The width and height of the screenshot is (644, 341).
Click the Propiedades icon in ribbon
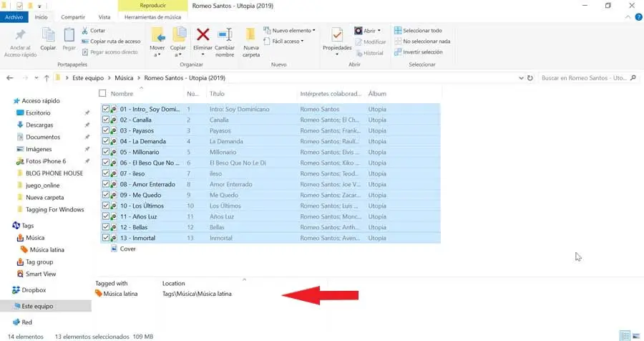pyautogui.click(x=336, y=35)
